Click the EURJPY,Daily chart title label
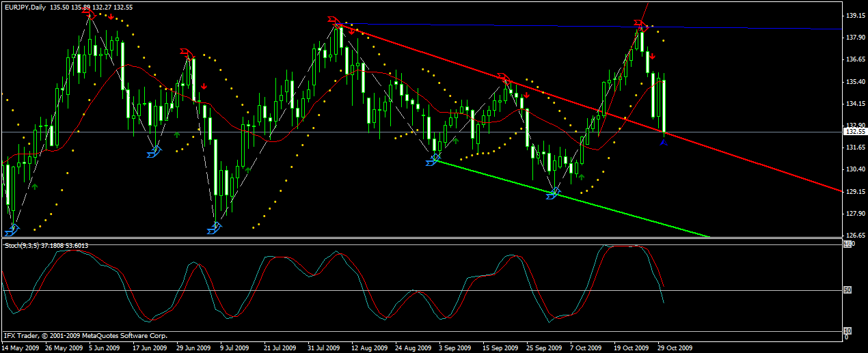 pyautogui.click(x=29, y=5)
